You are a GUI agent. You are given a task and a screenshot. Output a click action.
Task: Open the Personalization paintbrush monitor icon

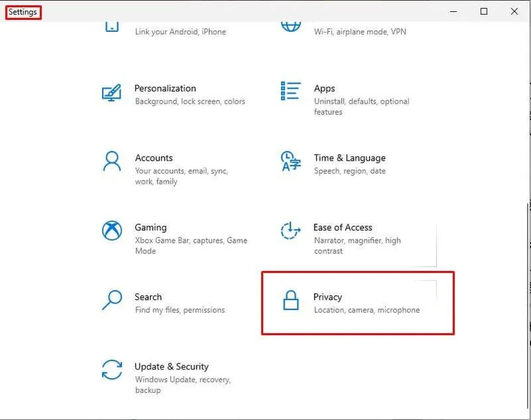tap(112, 93)
